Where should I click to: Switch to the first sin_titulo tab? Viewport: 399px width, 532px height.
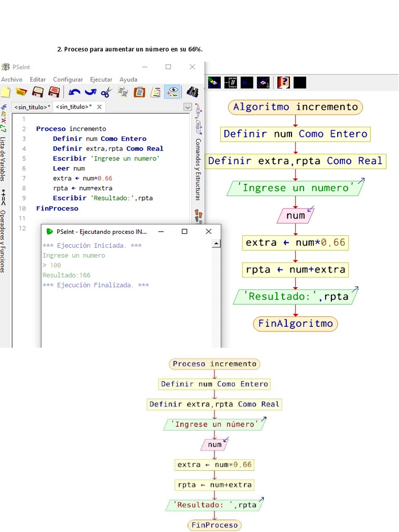tap(32, 107)
